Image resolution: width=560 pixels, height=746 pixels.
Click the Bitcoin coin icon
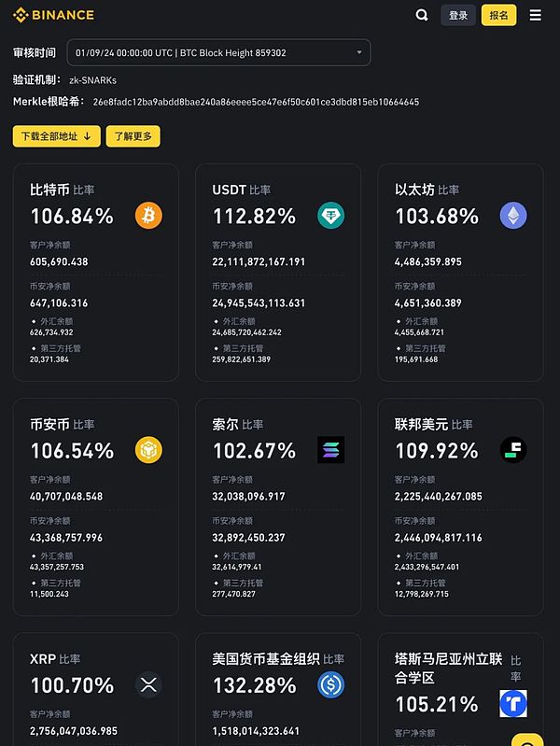(x=148, y=216)
